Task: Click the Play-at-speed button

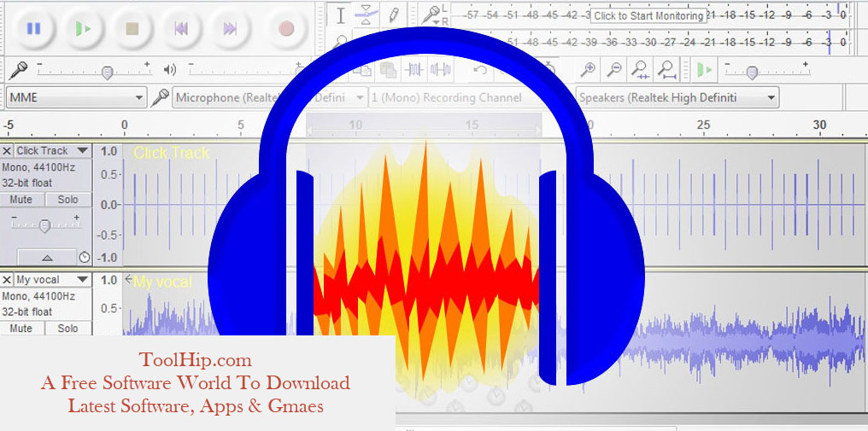Action: (x=705, y=70)
